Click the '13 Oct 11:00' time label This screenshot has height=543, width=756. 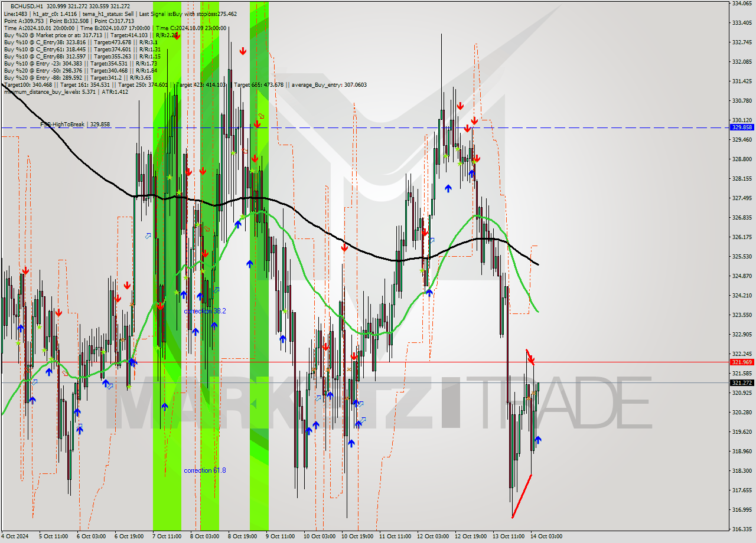[x=508, y=537]
